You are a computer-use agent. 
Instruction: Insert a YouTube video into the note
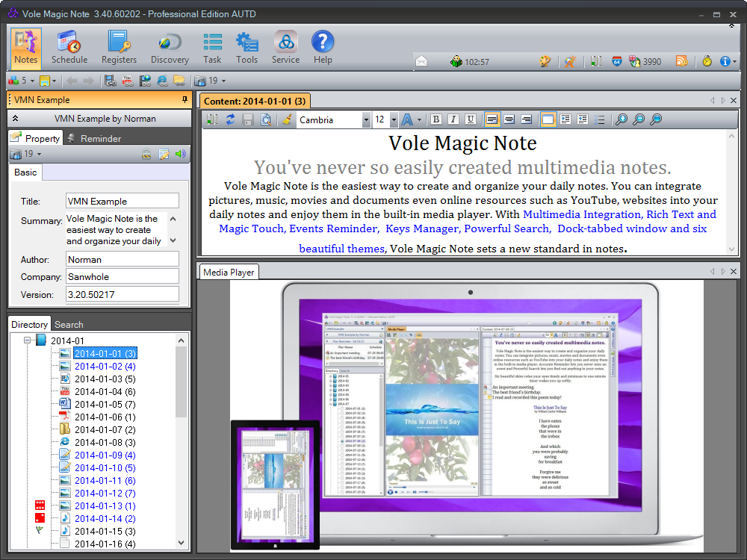point(128,82)
